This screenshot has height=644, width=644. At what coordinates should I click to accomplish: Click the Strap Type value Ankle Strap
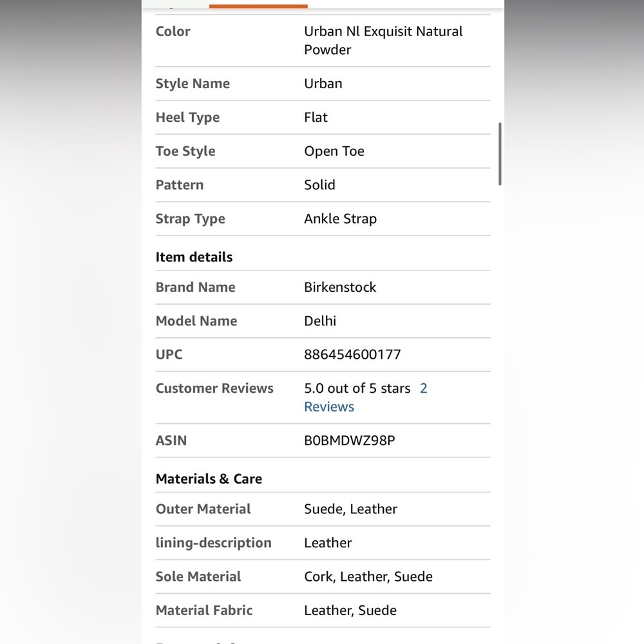(x=340, y=218)
